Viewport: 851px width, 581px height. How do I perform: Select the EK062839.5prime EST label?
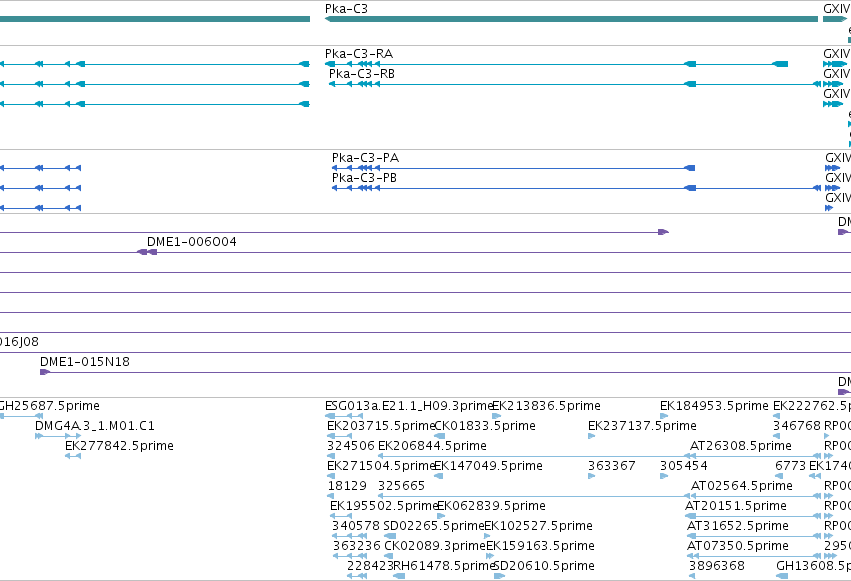[491, 506]
